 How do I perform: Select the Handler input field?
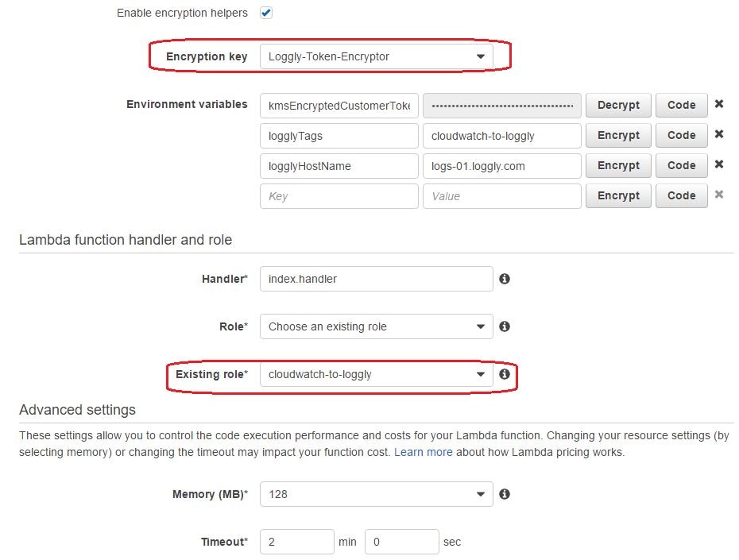point(376,279)
